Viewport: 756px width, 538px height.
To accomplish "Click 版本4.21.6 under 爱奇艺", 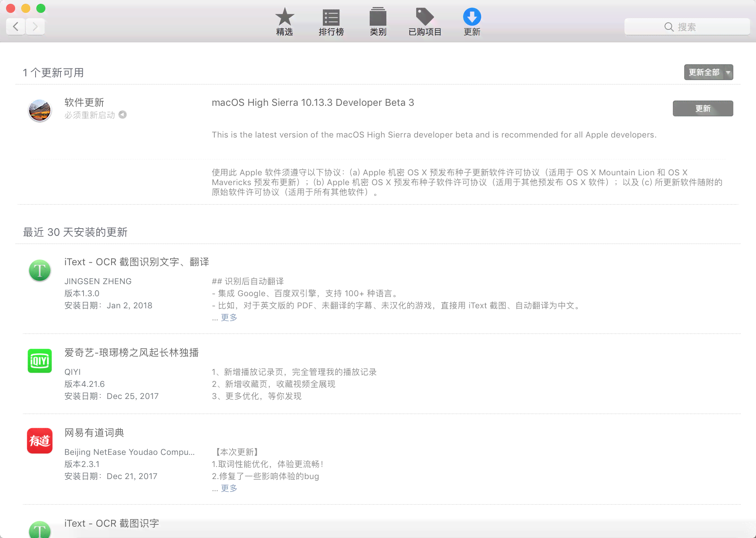I will coord(84,384).
